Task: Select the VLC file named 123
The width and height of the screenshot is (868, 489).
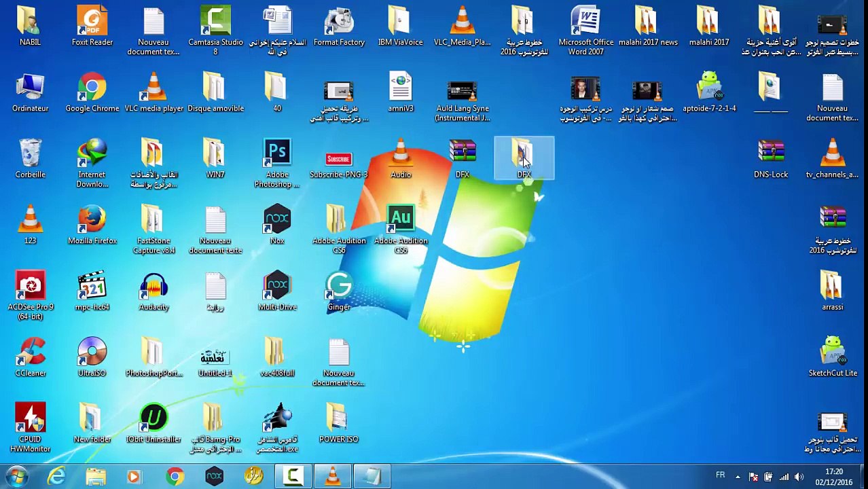Action: [x=30, y=224]
